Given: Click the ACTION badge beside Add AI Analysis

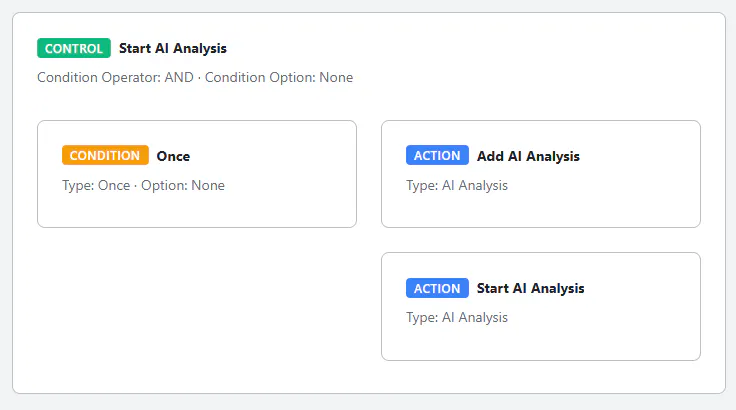Looking at the screenshot, I should (x=437, y=155).
